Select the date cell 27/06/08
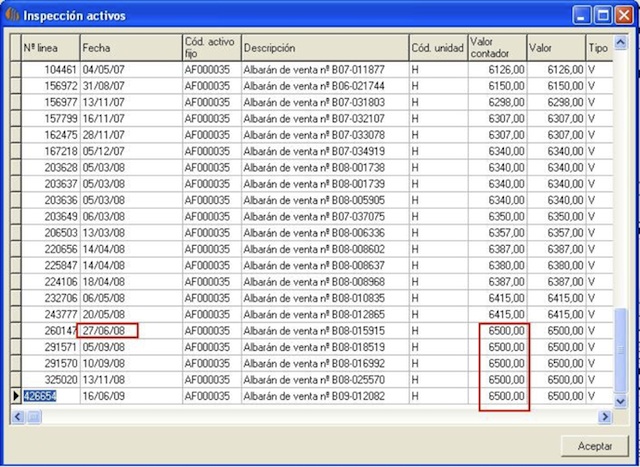Viewport: 640px width, 467px height. [110, 330]
